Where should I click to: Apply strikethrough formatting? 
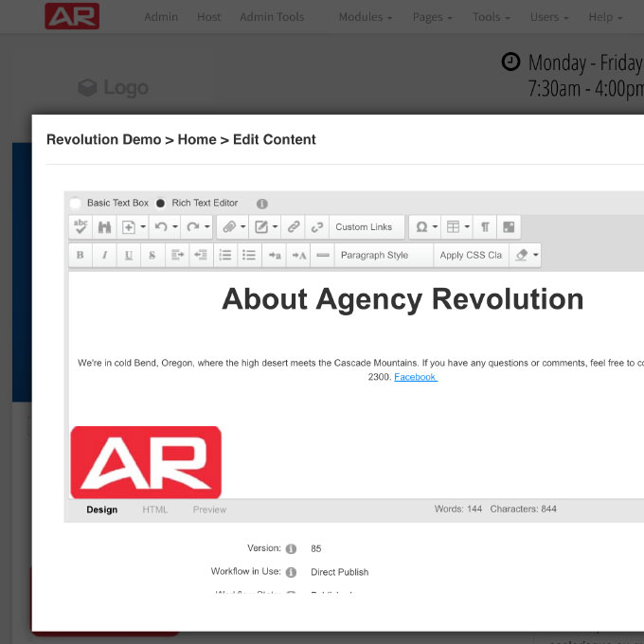tap(152, 255)
